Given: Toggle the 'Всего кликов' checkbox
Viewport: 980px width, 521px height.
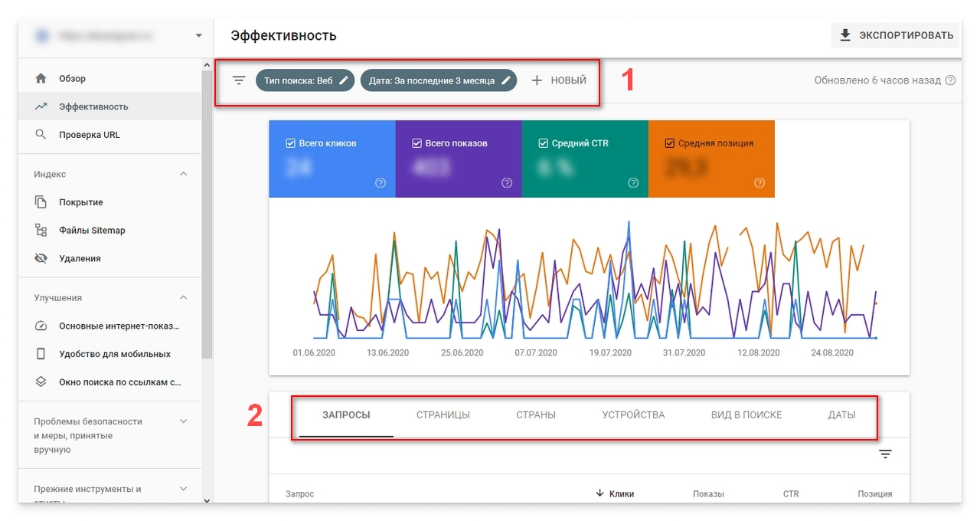Looking at the screenshot, I should (x=290, y=143).
